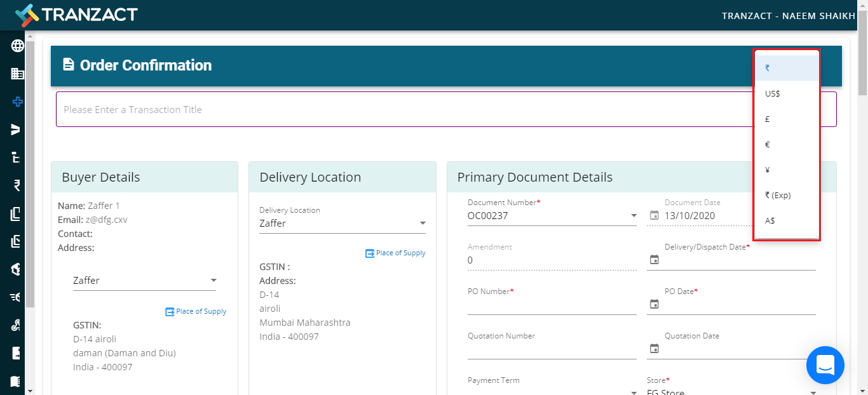The width and height of the screenshot is (868, 395).
Task: Click Place of Supply icon under Delivery Location
Action: [x=370, y=253]
